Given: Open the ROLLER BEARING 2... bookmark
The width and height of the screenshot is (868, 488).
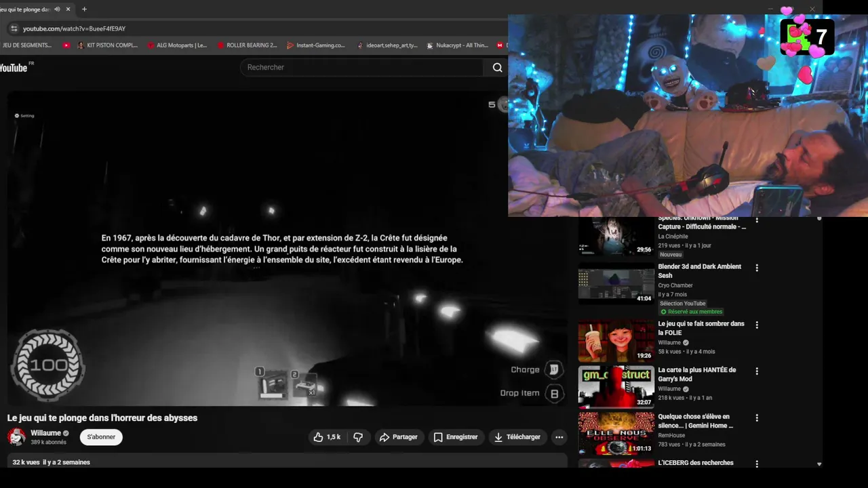Looking at the screenshot, I should 247,45.
